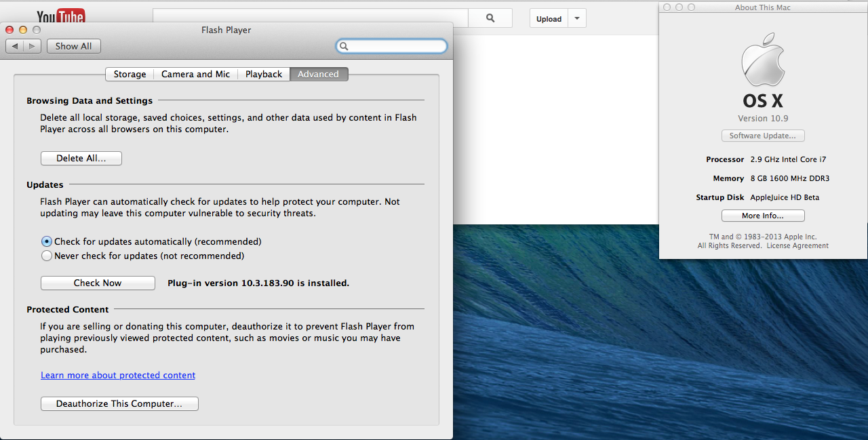Click the Browsing Data and Settings heading
Screen dimensions: 868x440
pos(90,100)
